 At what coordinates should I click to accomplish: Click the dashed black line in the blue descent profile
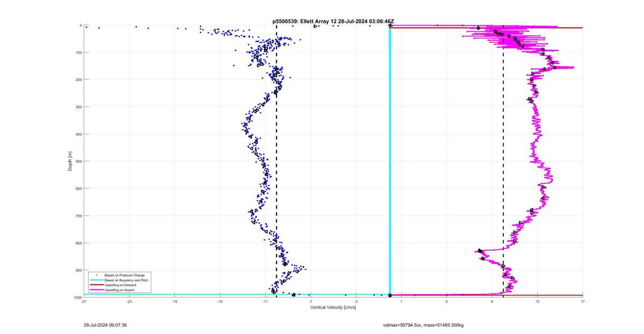click(276, 161)
